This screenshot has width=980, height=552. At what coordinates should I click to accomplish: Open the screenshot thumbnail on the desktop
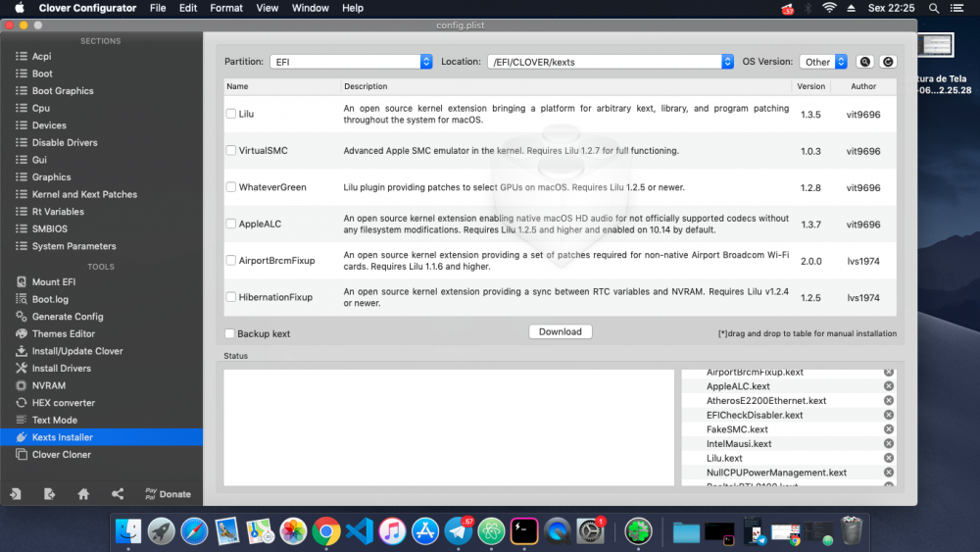(x=936, y=45)
